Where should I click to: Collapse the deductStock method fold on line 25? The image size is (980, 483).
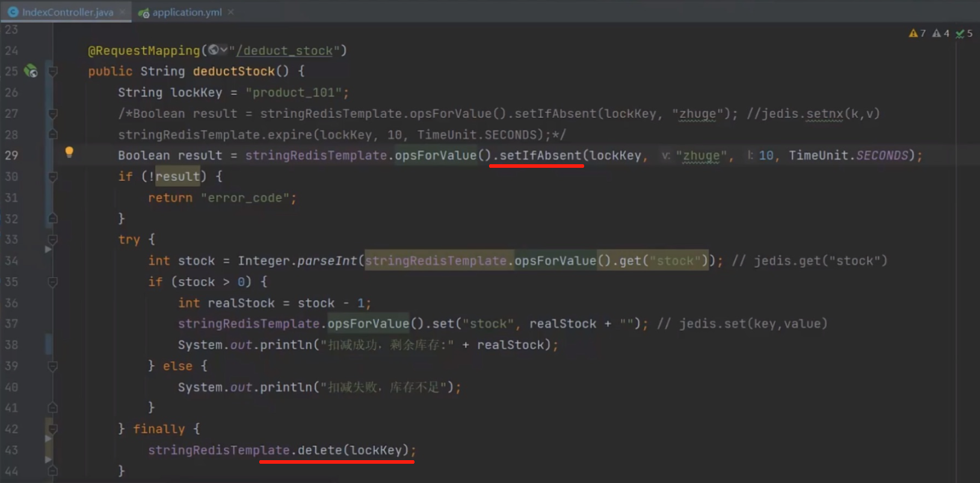[53, 72]
